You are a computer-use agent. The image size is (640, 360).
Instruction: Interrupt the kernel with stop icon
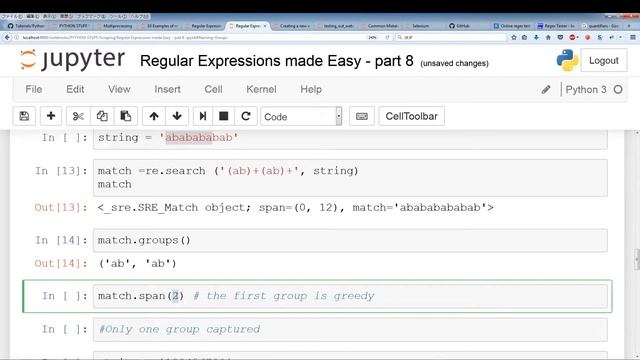(x=223, y=116)
